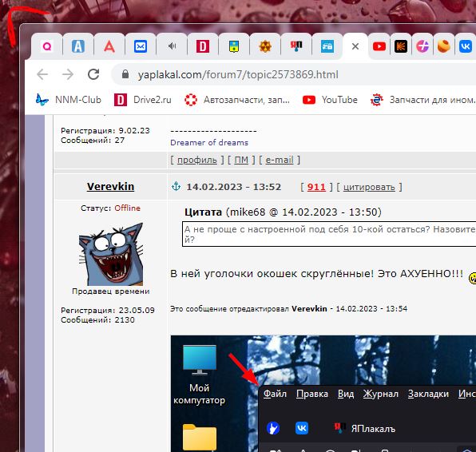Image resolution: width=476 pixels, height=452 pixels.
Task: Click the red 911 rating link
Action: [316, 187]
